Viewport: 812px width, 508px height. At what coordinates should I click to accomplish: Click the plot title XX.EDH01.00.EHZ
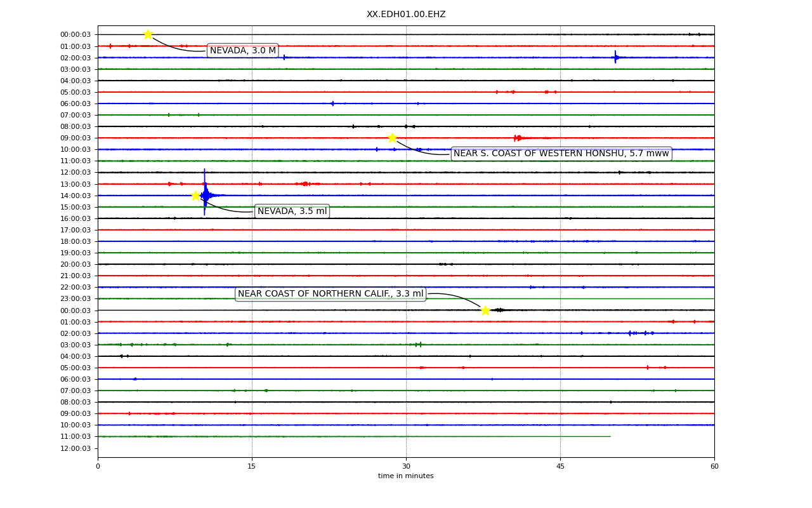pyautogui.click(x=406, y=15)
